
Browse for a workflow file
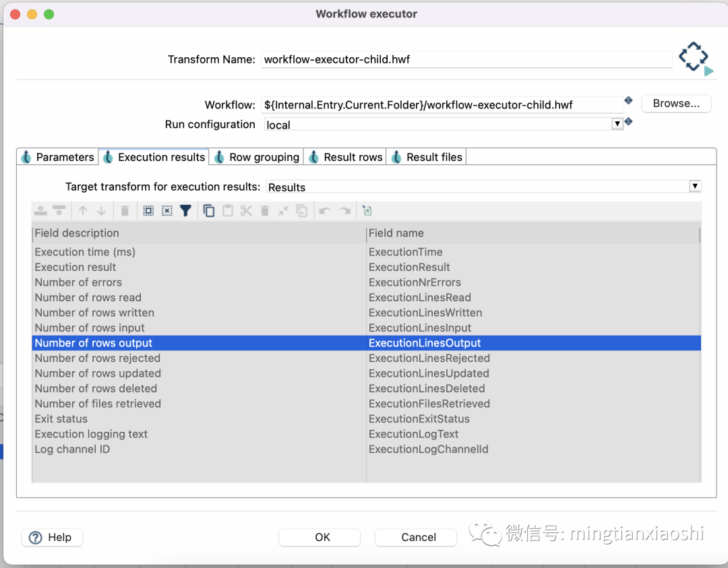(676, 103)
